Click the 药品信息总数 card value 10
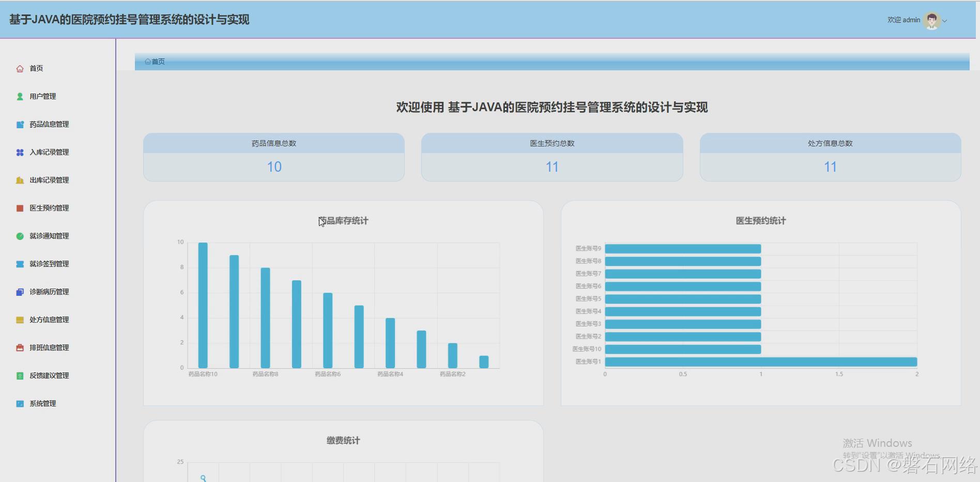Viewport: 980px width, 482px height. click(x=274, y=167)
